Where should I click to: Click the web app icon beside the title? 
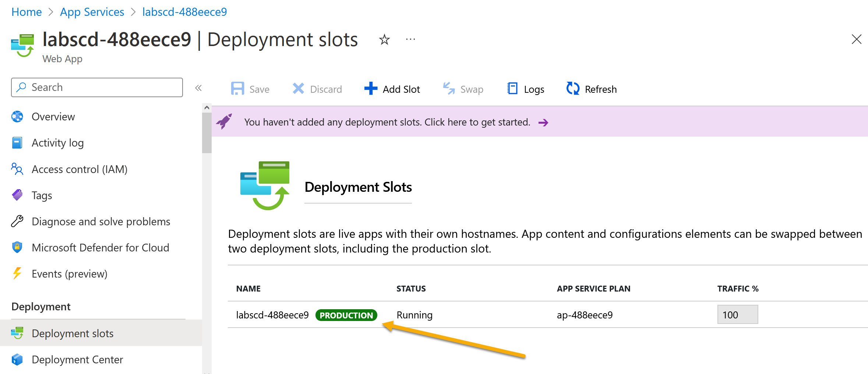[22, 46]
